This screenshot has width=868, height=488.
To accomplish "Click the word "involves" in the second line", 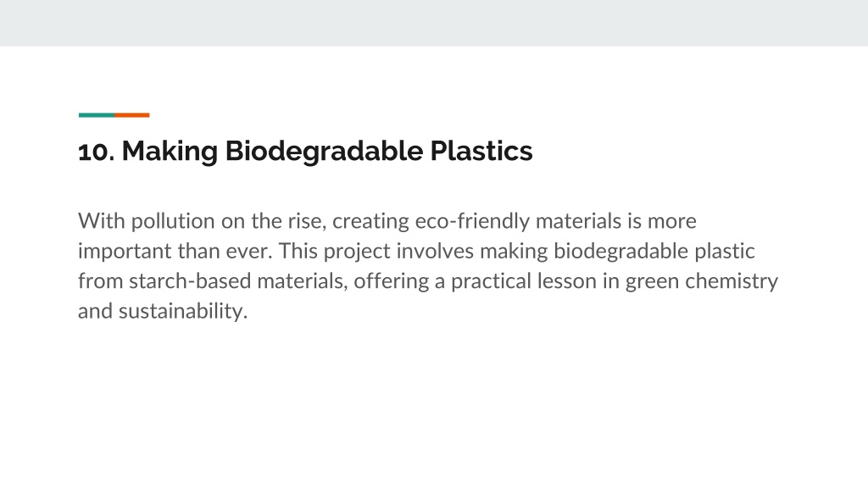I will 435,251.
